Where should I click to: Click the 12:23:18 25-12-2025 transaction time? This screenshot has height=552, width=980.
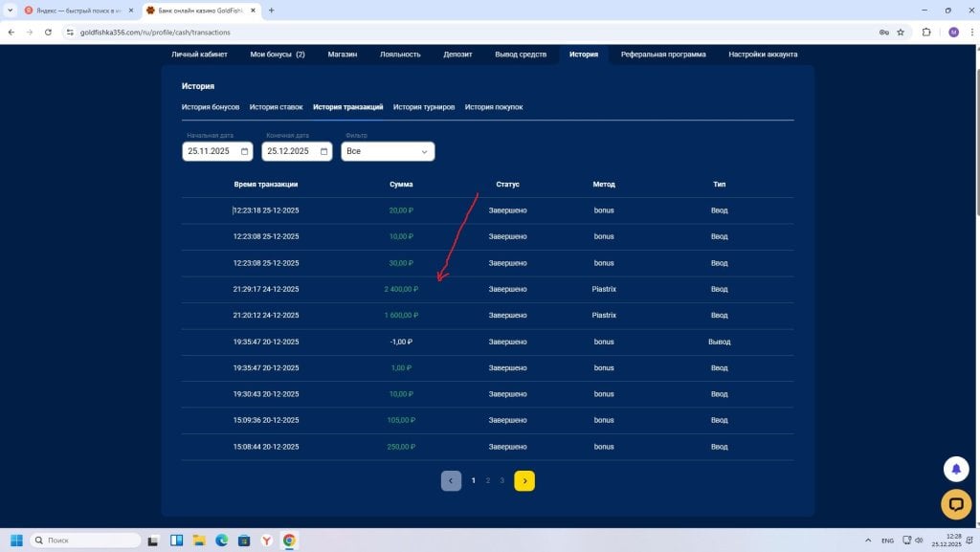266,210
